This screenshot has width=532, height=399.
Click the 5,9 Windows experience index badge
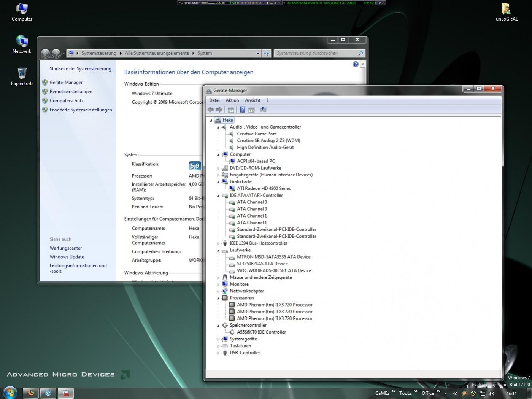tap(195, 165)
